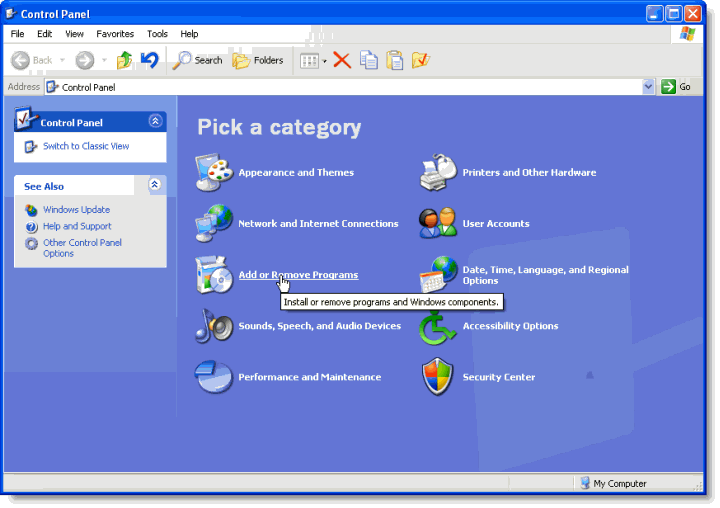720x508 pixels.
Task: Open the Forward button history dropdown arrow
Action: pyautogui.click(x=104, y=61)
